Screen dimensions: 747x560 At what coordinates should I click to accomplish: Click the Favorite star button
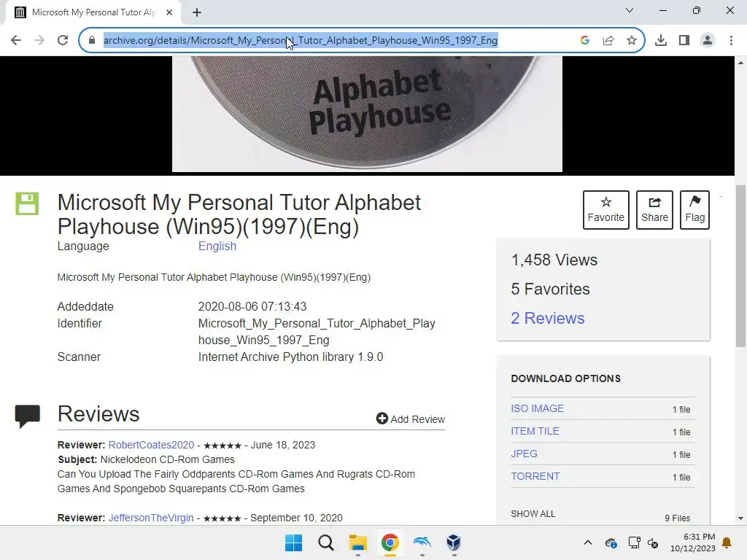606,210
